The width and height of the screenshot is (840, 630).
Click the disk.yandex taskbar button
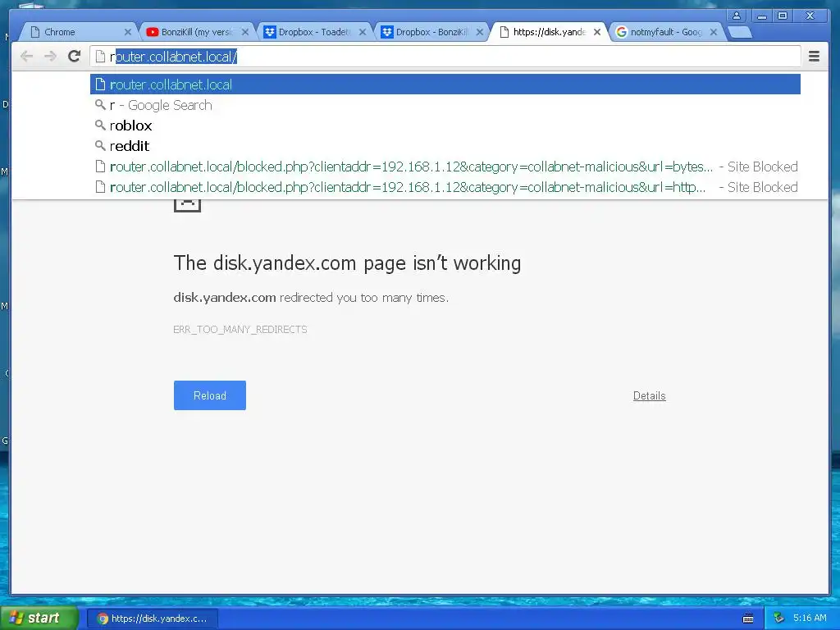153,619
